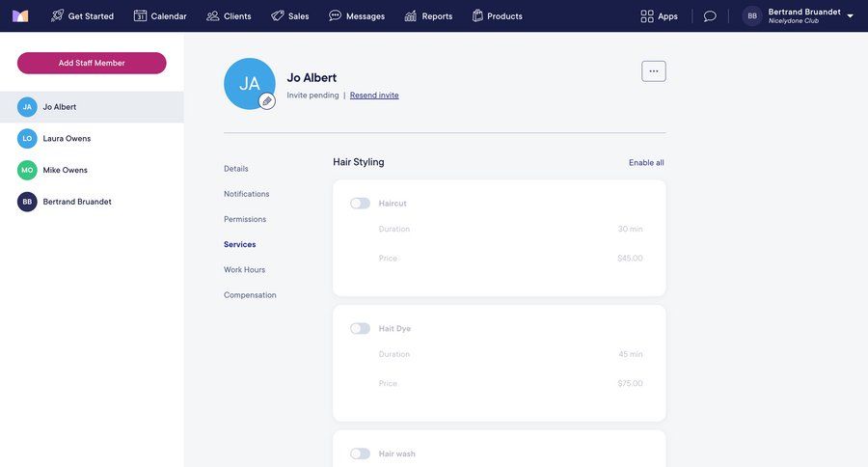The width and height of the screenshot is (868, 467).
Task: Select Laura Owens in the staff list
Action: click(x=67, y=139)
